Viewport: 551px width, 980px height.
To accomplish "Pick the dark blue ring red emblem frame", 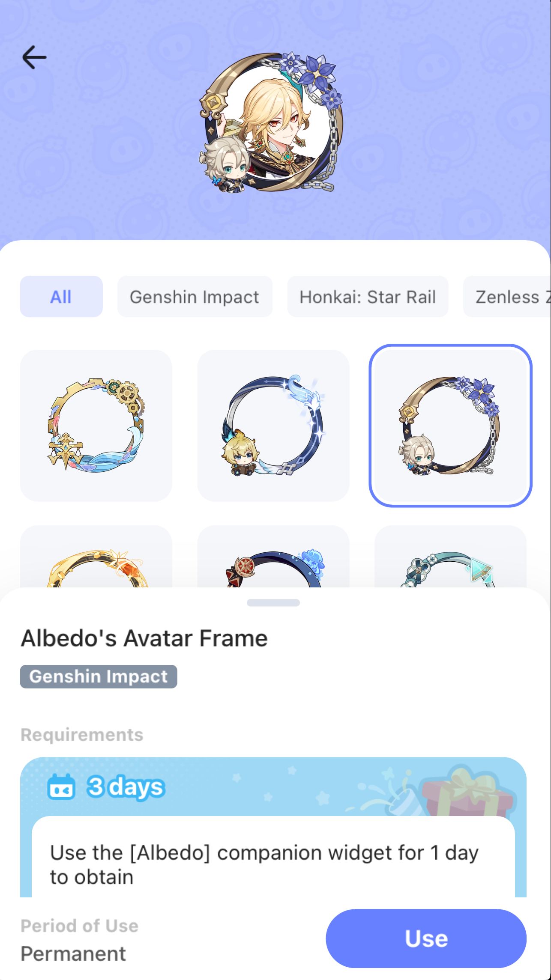I will click(x=273, y=556).
